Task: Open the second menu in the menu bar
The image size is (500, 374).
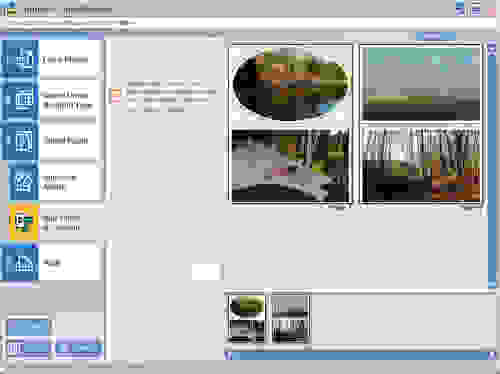Action: point(87,12)
